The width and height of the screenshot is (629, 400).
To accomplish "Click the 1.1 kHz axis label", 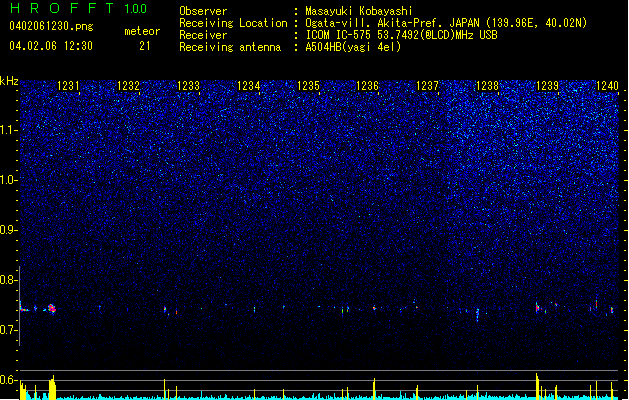I will point(9,130).
